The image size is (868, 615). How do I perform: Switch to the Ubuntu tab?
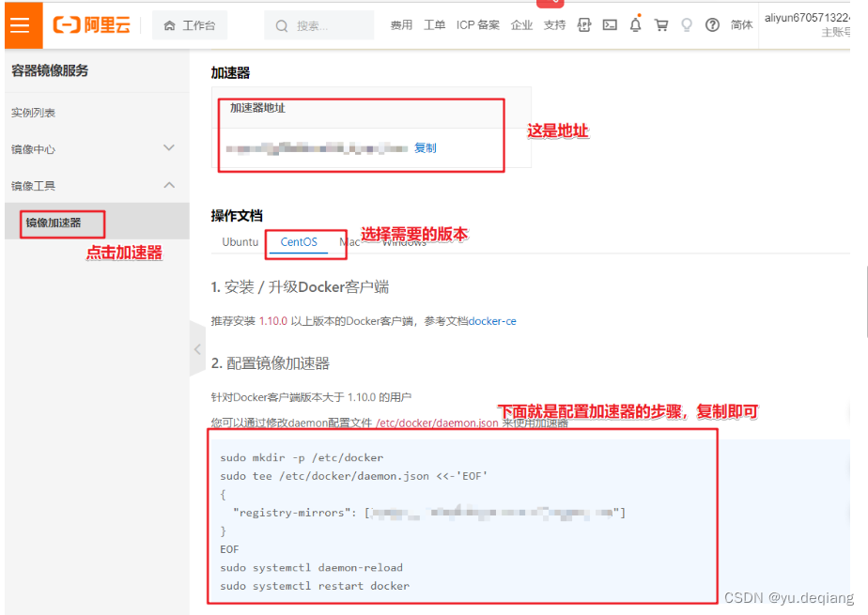pyautogui.click(x=240, y=241)
